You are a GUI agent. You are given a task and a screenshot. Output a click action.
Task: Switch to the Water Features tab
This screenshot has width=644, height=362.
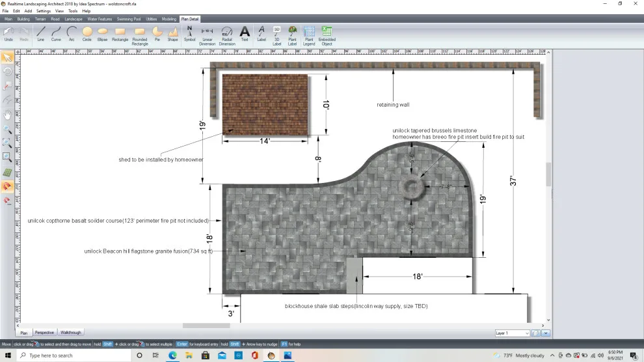click(x=100, y=19)
